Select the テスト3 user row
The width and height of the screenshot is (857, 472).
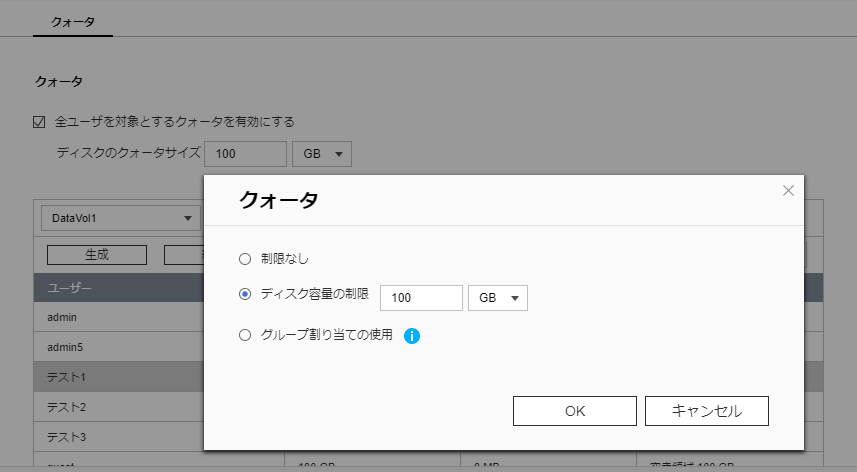tap(119, 437)
